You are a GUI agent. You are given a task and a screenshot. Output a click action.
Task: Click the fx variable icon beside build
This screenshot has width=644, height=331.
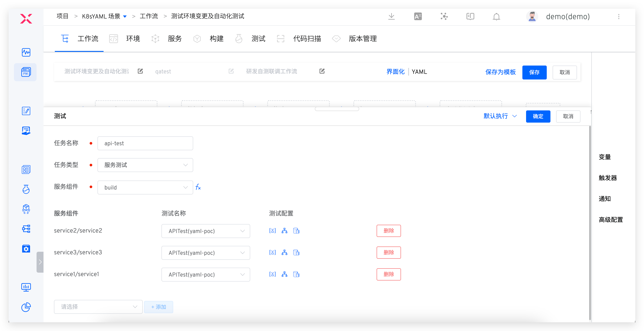(x=198, y=187)
